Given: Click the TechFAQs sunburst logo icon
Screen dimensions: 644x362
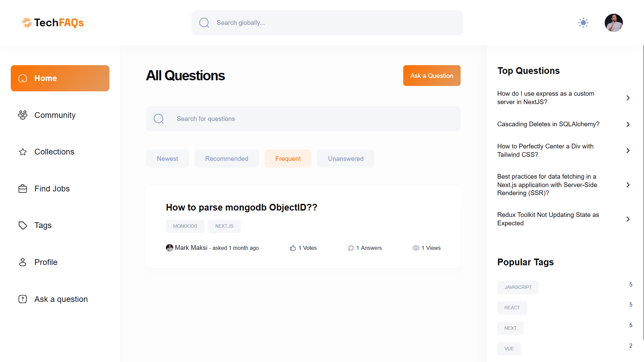Looking at the screenshot, I should click(27, 22).
